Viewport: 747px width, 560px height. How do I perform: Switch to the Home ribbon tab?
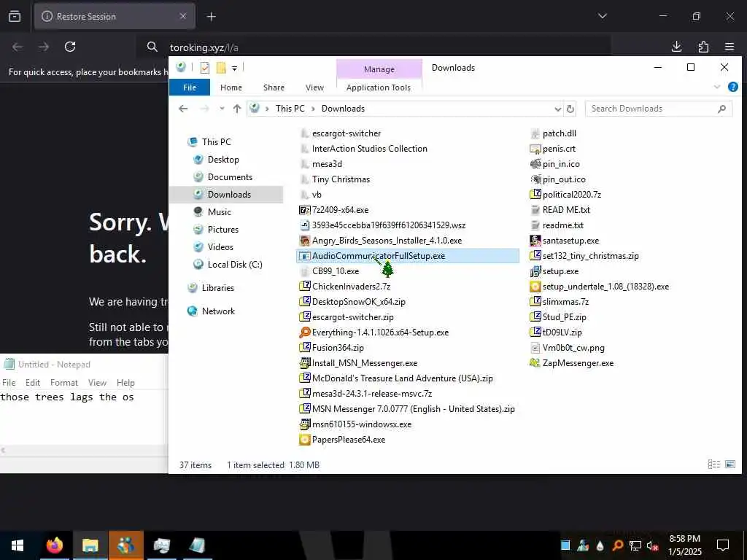tap(231, 87)
